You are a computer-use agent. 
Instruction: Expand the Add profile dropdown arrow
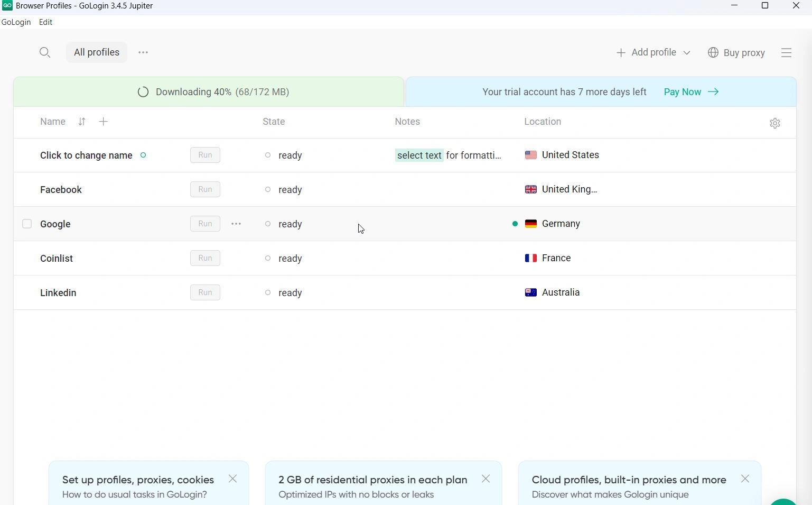click(687, 53)
